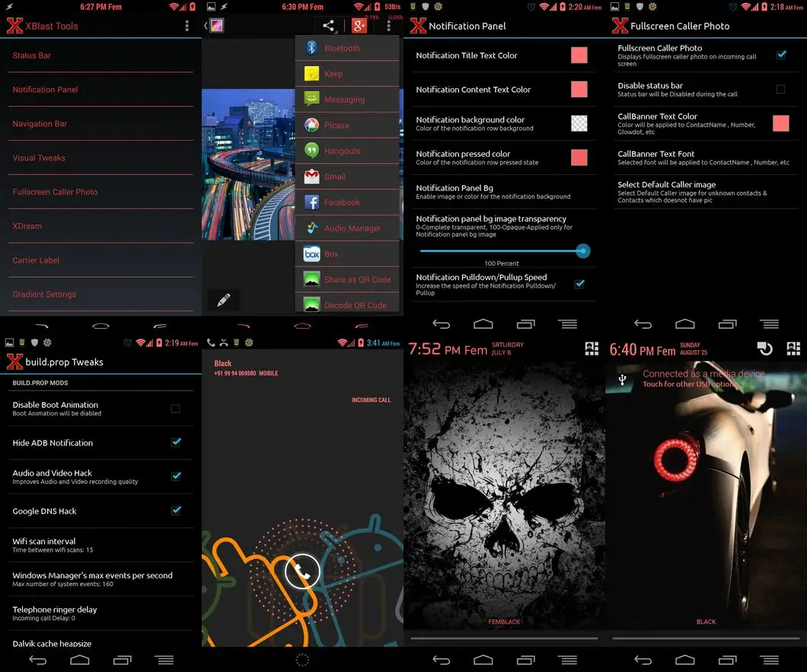Tap the Messaging icon in share list
807x672 pixels.
pos(311,99)
